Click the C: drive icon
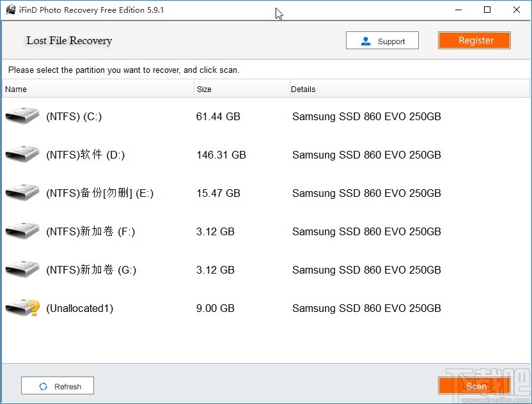This screenshot has height=404, width=532. [22, 116]
